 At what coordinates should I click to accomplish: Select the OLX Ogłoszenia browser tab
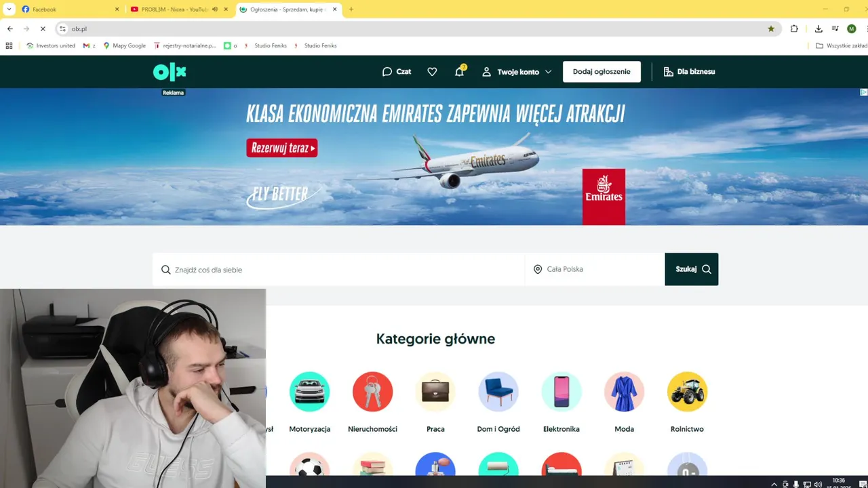[288, 9]
